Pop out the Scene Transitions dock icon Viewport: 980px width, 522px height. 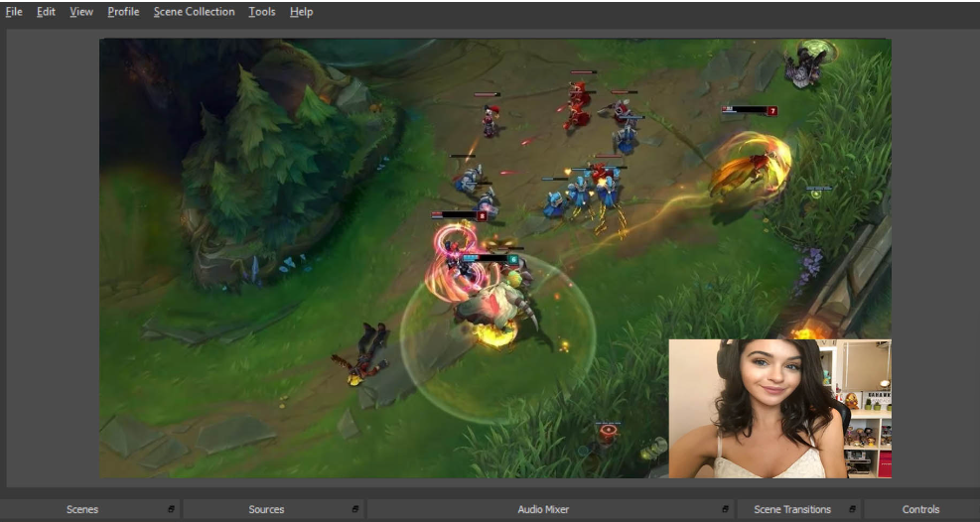(852, 509)
